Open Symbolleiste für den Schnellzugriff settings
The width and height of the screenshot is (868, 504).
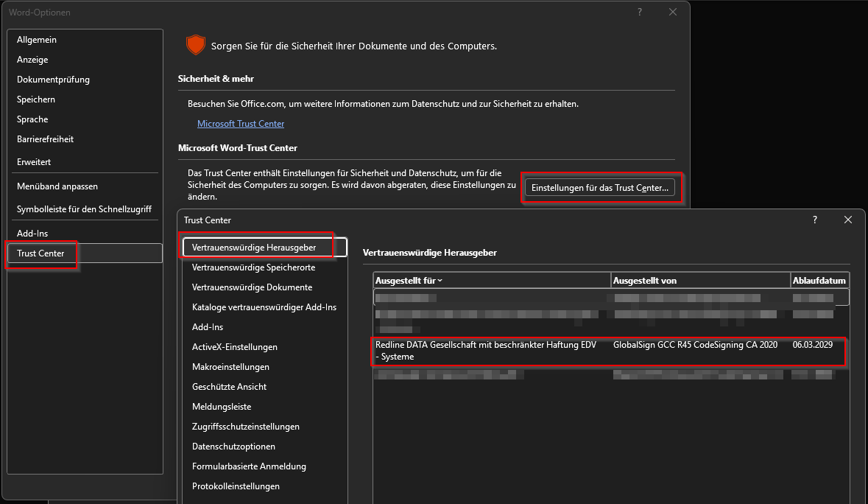pyautogui.click(x=82, y=210)
